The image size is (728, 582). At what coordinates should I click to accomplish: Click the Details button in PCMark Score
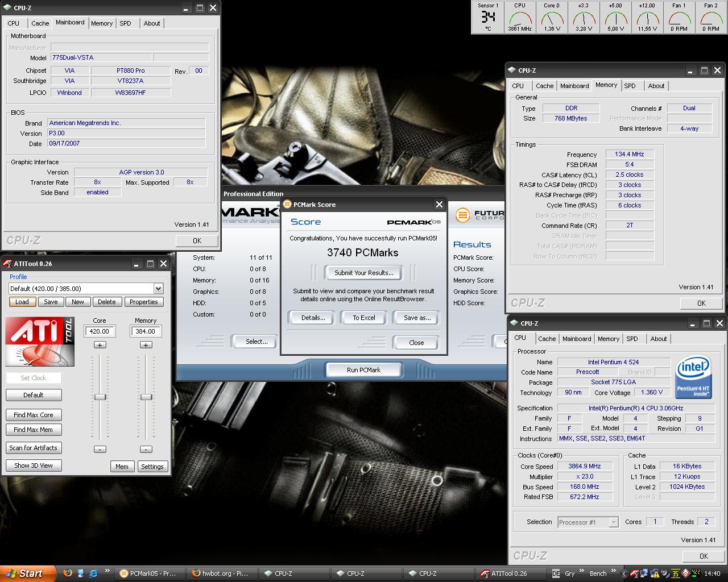313,318
